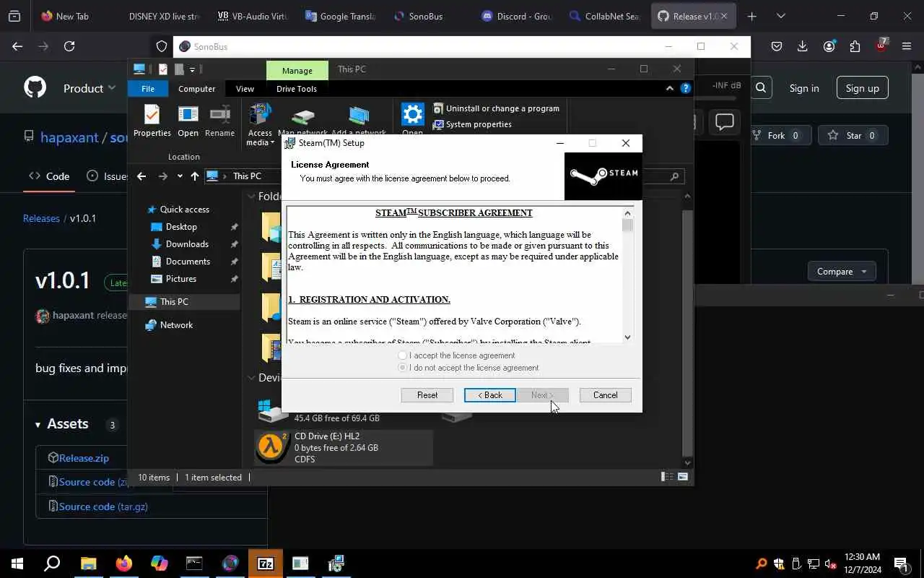Switch to the Drive Tools tab
Image resolution: width=924 pixels, height=578 pixels.
[x=297, y=89]
